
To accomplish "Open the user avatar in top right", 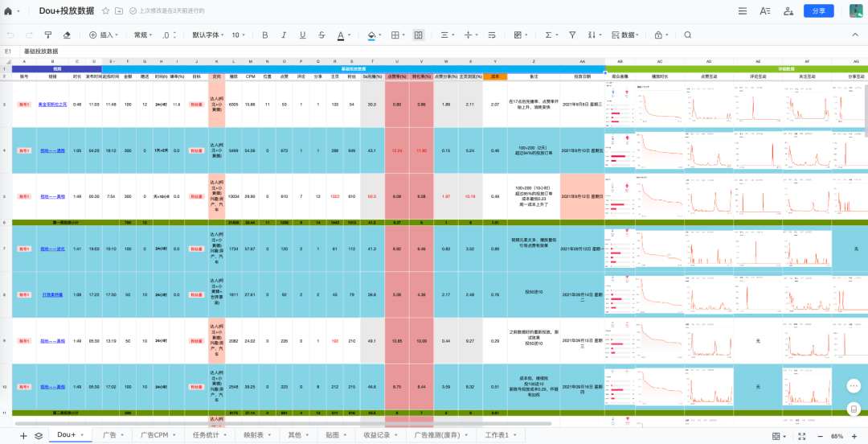I will [x=857, y=11].
